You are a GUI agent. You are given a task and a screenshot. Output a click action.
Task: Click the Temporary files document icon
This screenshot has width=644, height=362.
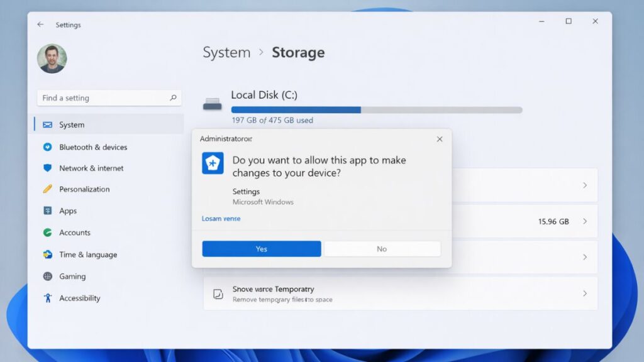click(217, 293)
